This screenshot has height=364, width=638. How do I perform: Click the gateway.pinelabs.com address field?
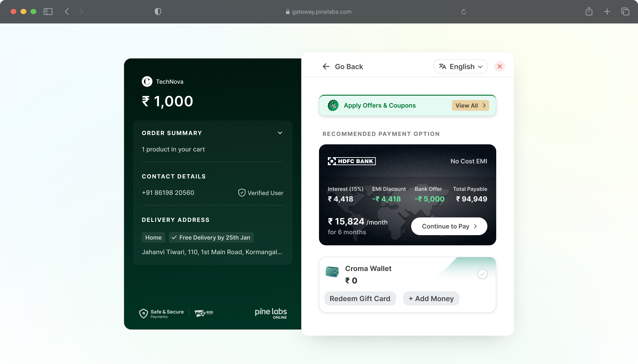coord(319,12)
